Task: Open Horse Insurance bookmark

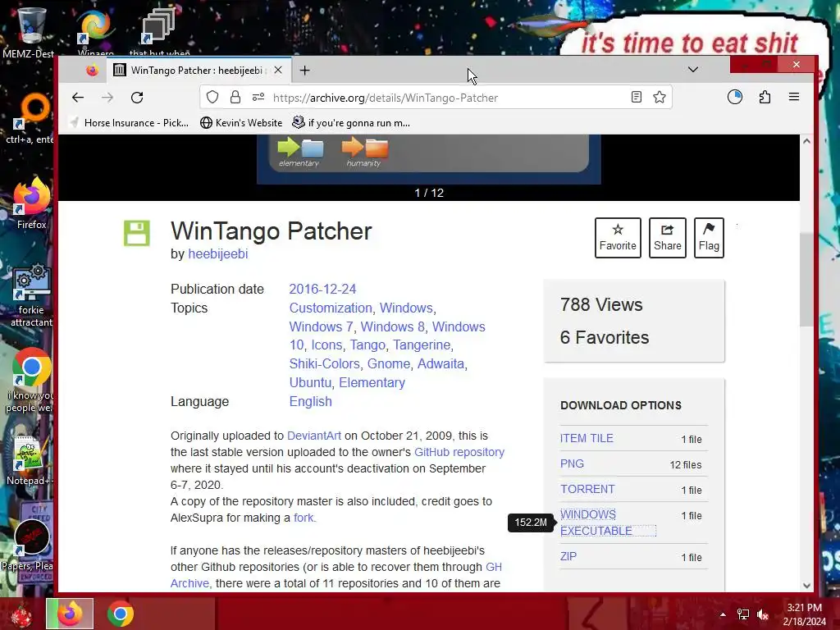Action: coord(130,123)
